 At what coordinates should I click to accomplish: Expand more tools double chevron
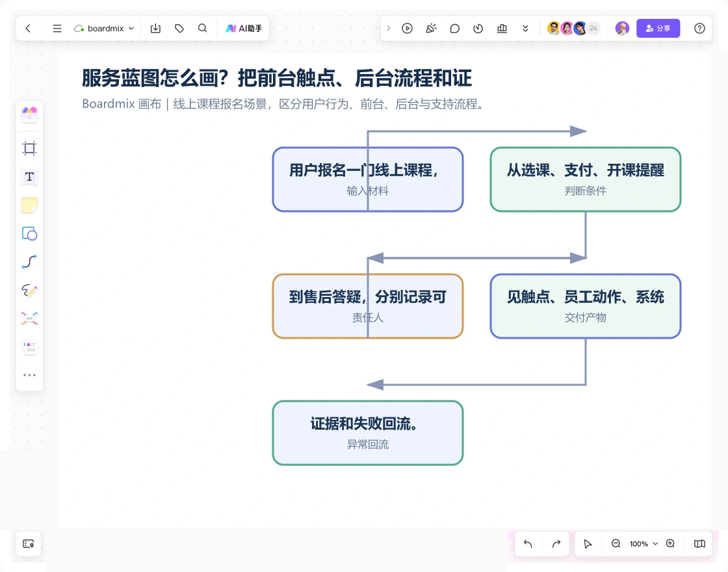525,29
